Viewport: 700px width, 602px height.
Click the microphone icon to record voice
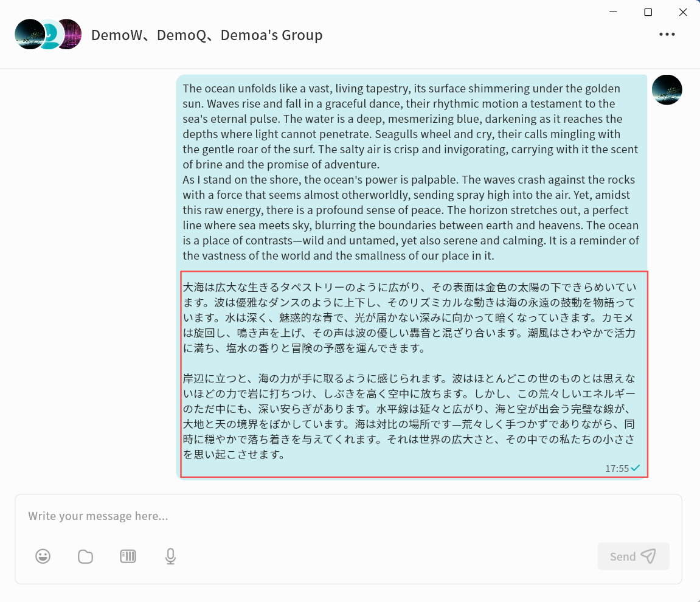point(170,556)
